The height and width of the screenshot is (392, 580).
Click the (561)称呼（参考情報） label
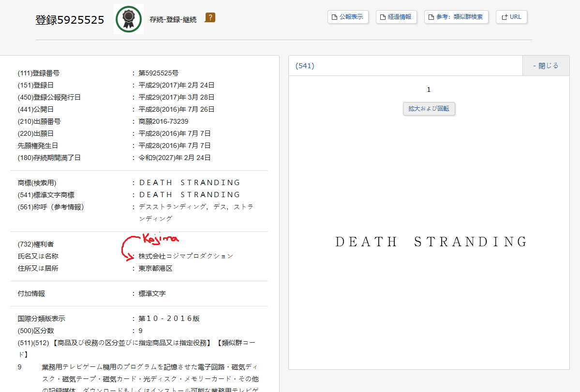pyautogui.click(x=51, y=207)
